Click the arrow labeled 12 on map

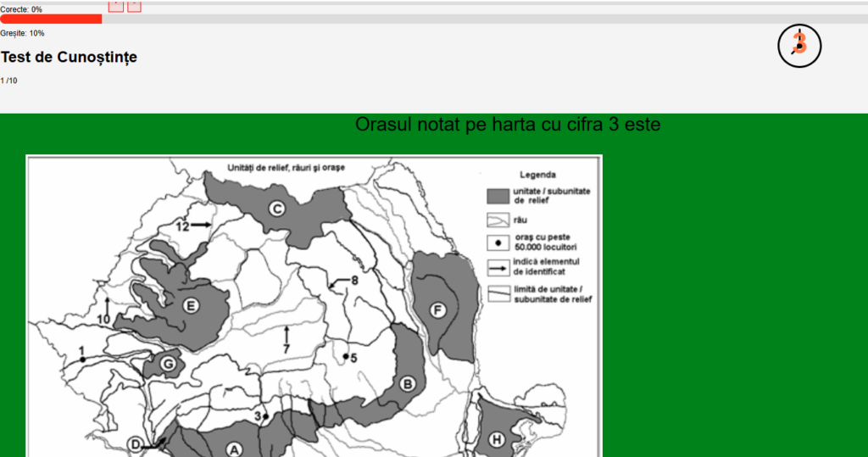pos(200,225)
